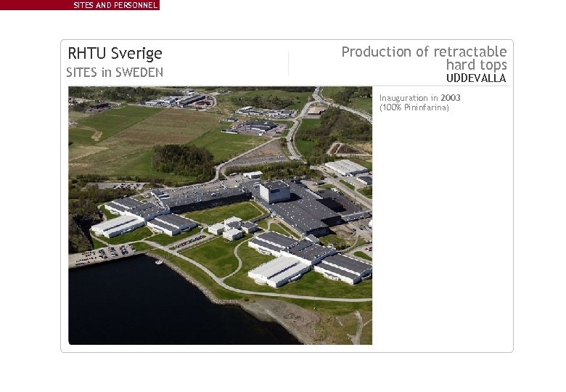Click the SITES AND PERSONNEL header tab
Screen dimensions: 566x392
pyautogui.click(x=79, y=5)
